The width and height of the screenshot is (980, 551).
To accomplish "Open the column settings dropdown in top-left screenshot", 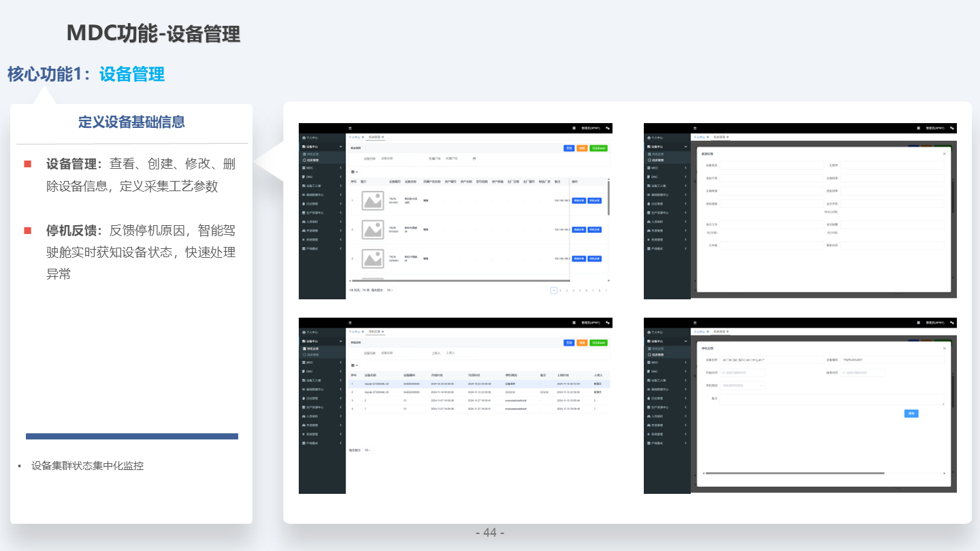I will tap(354, 172).
